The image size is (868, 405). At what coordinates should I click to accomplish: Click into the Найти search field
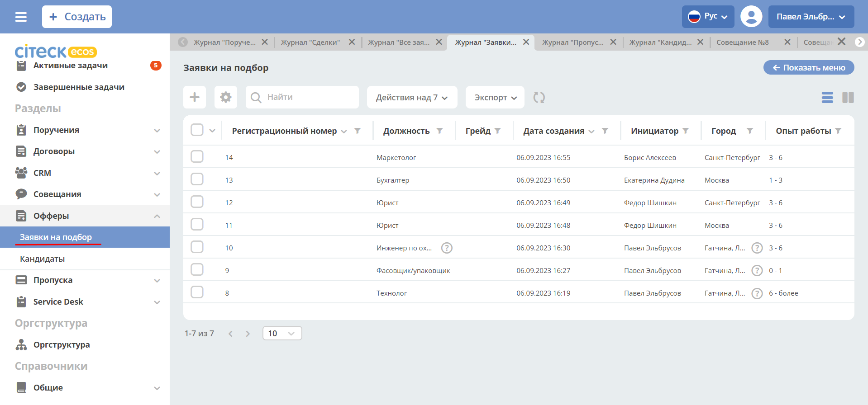click(x=302, y=97)
